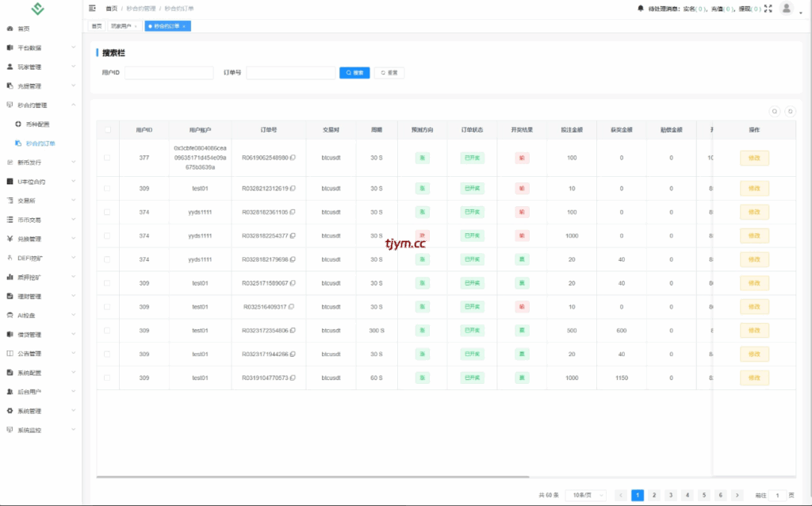Viewport: 812px width, 506px height.
Task: Copy order number R0323172354806
Action: (x=293, y=331)
